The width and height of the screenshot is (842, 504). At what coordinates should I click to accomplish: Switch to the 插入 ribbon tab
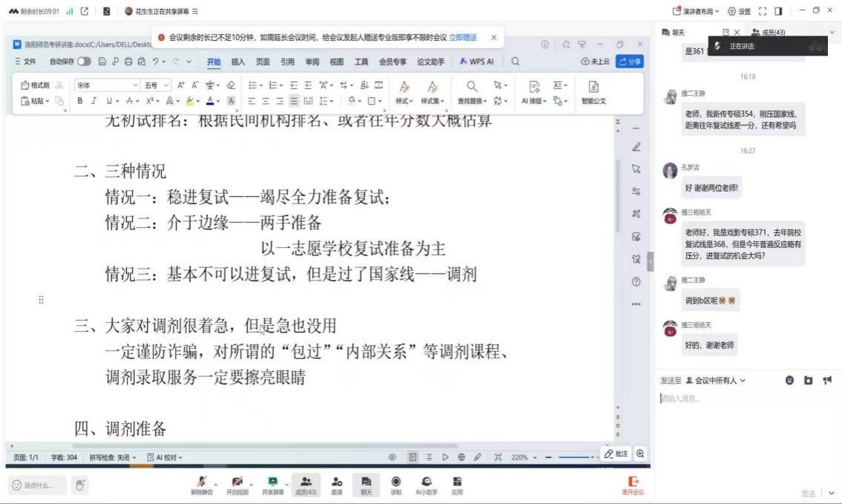pos(238,62)
